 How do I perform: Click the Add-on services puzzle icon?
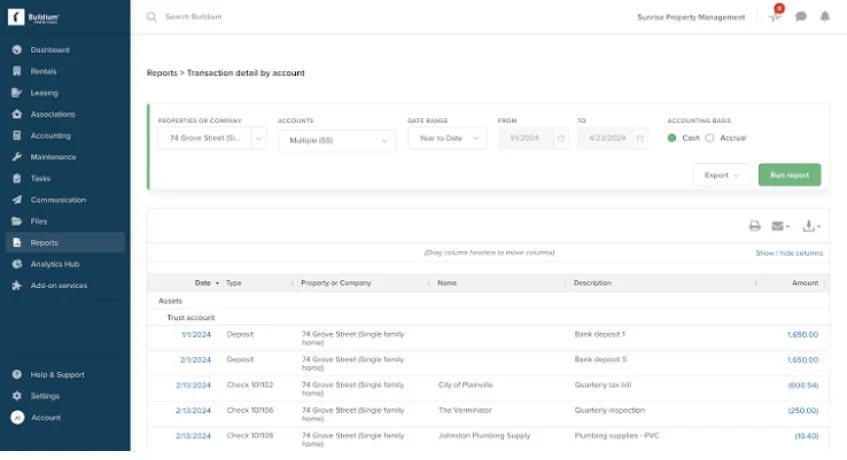pyautogui.click(x=17, y=285)
